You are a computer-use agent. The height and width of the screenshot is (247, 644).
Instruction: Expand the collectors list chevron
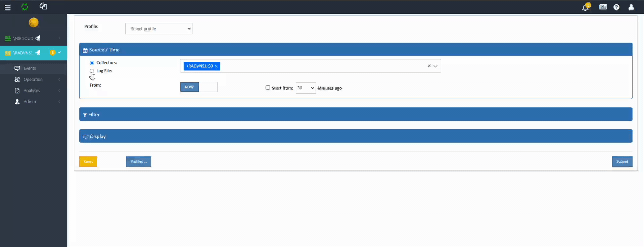[435, 66]
